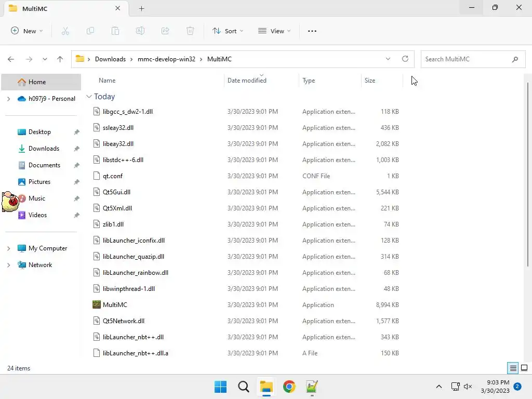Open the Windows Start menu

coord(220,387)
